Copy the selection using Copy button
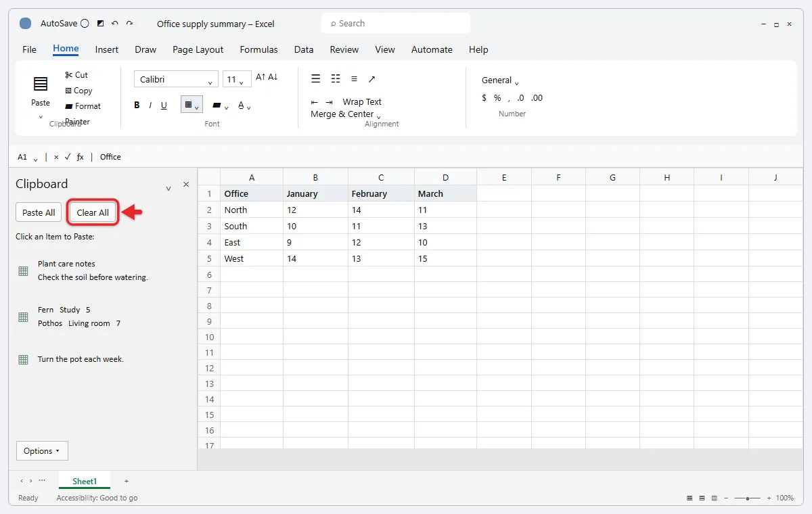This screenshot has height=514, width=812. (x=78, y=91)
